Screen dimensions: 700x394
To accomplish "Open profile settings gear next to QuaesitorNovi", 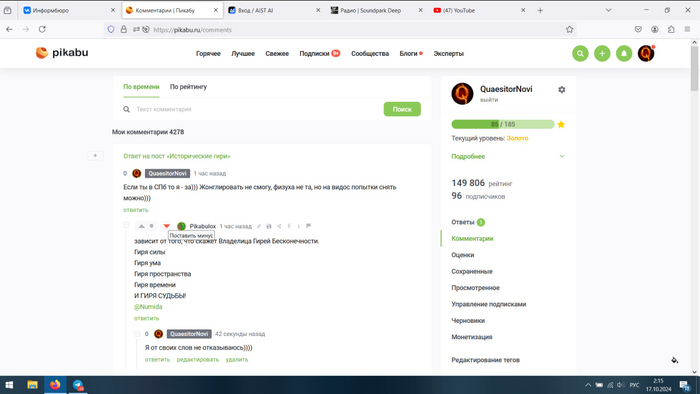I will (562, 90).
